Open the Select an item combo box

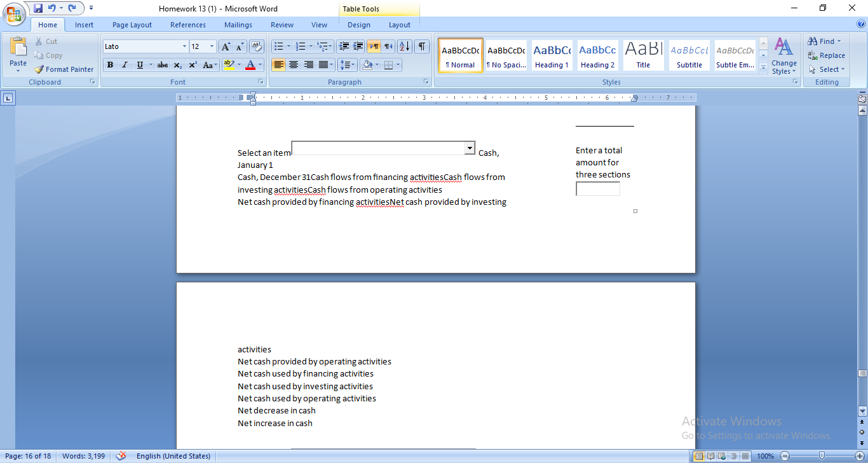coord(470,148)
